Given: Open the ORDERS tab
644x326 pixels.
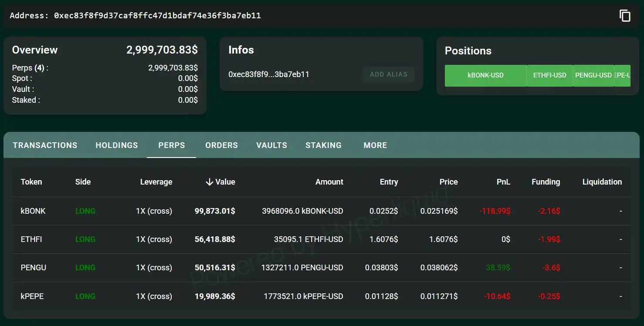Looking at the screenshot, I should [x=221, y=145].
